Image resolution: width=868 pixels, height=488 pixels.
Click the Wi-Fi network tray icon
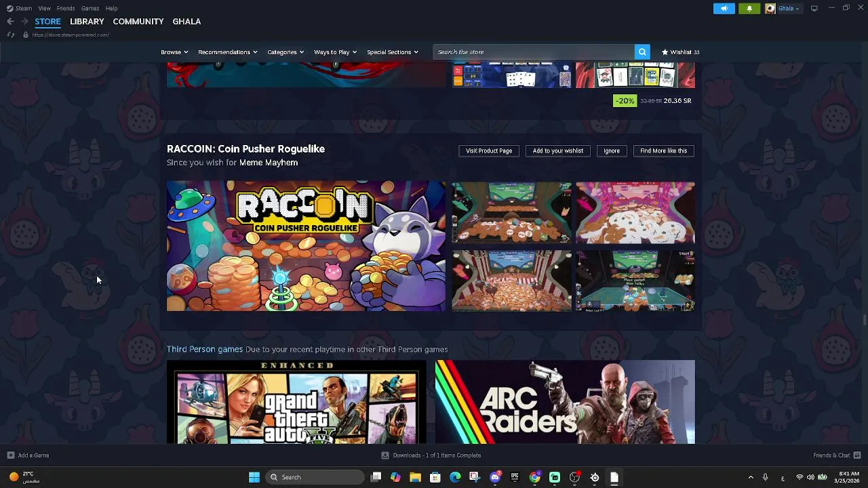pos(800,477)
